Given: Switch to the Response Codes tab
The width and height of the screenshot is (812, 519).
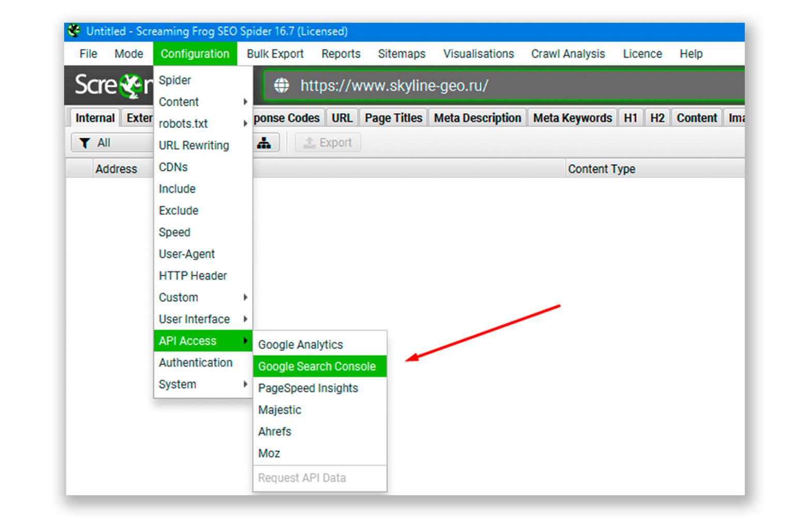Looking at the screenshot, I should click(x=288, y=118).
